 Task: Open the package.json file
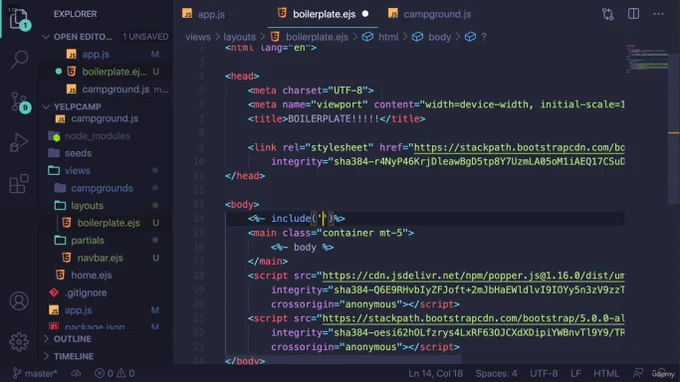coord(95,326)
